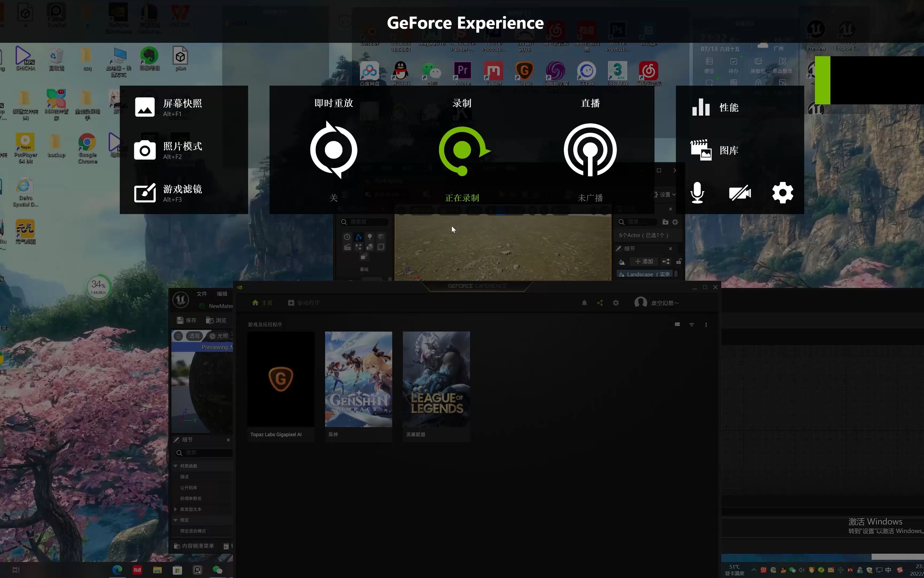The height and width of the screenshot is (578, 924).
Task: Click the tray volume speaker
Action: pyautogui.click(x=802, y=570)
